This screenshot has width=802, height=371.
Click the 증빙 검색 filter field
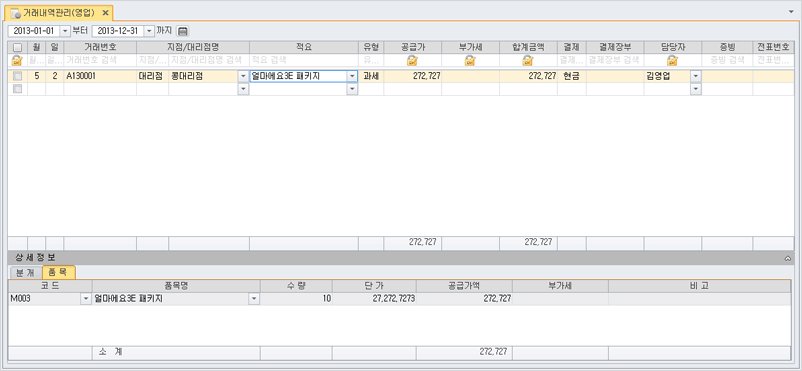coord(727,60)
